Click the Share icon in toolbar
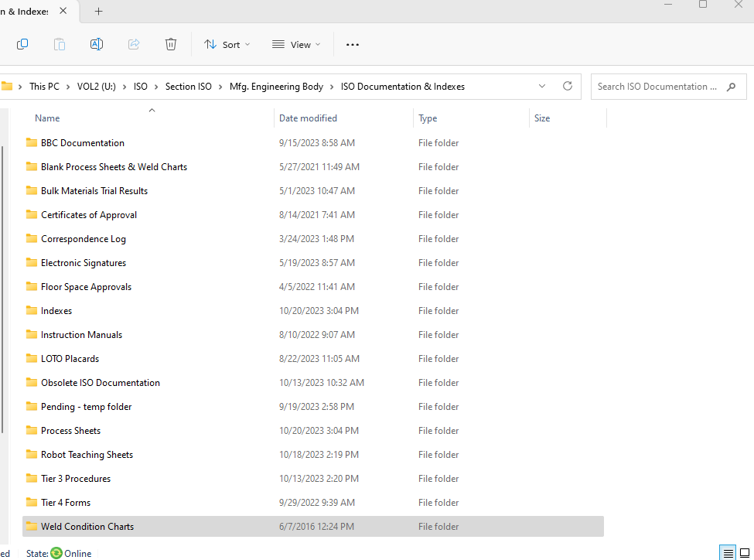The width and height of the screenshot is (754, 560). pyautogui.click(x=134, y=44)
